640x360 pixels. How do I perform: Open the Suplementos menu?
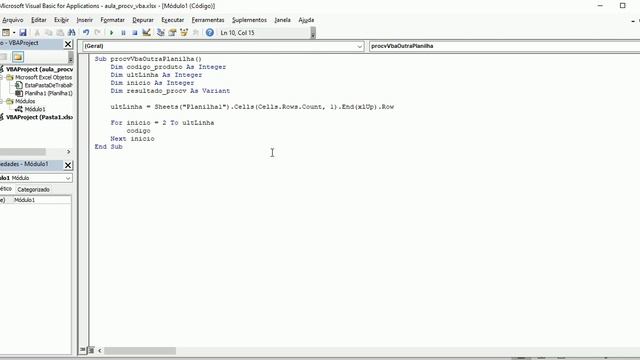click(249, 20)
